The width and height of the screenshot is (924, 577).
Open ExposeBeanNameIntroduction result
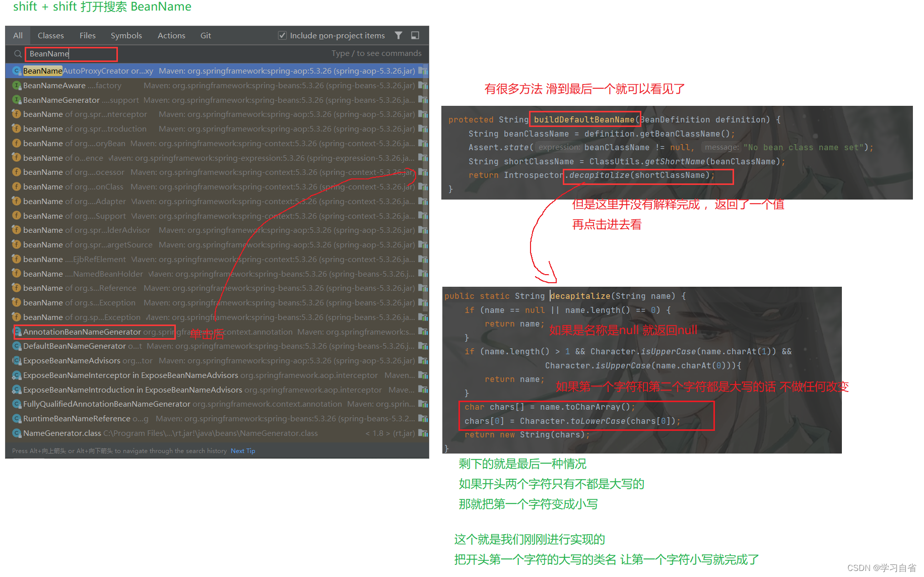click(x=217, y=390)
